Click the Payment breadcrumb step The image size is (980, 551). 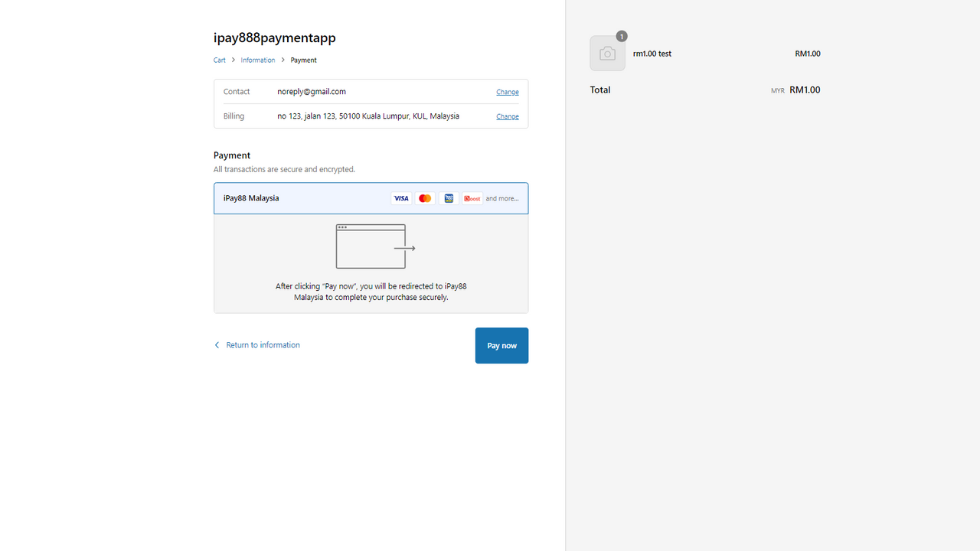tap(303, 60)
